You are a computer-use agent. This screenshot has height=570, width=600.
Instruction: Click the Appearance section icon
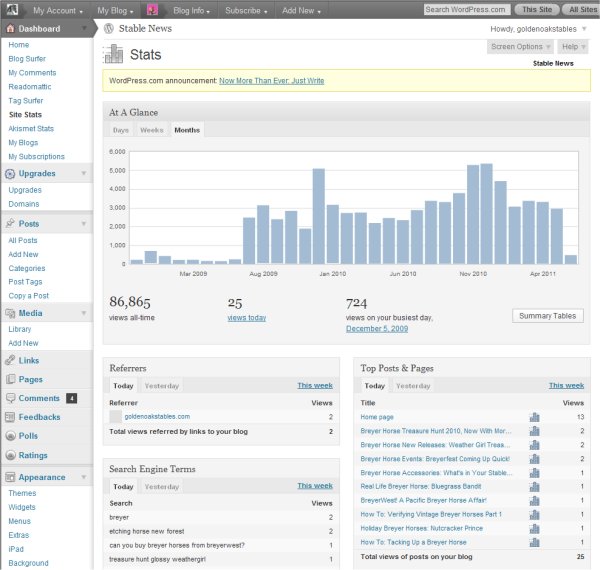[10, 477]
